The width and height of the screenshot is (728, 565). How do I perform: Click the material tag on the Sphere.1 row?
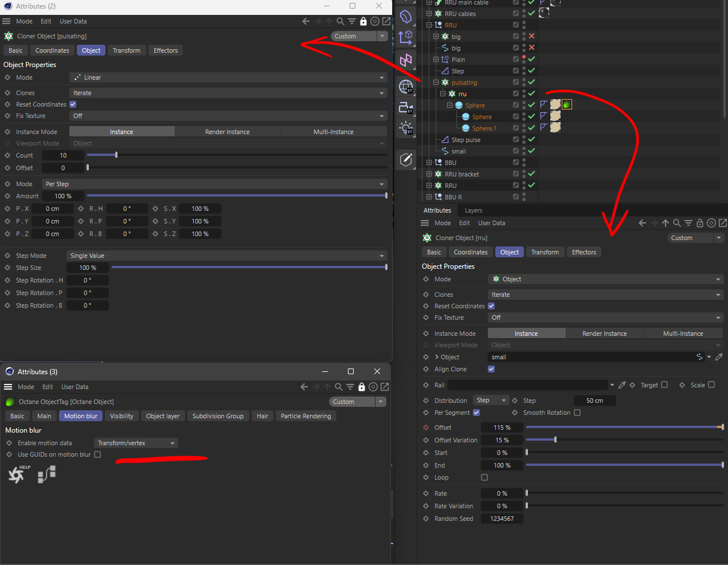tap(555, 127)
